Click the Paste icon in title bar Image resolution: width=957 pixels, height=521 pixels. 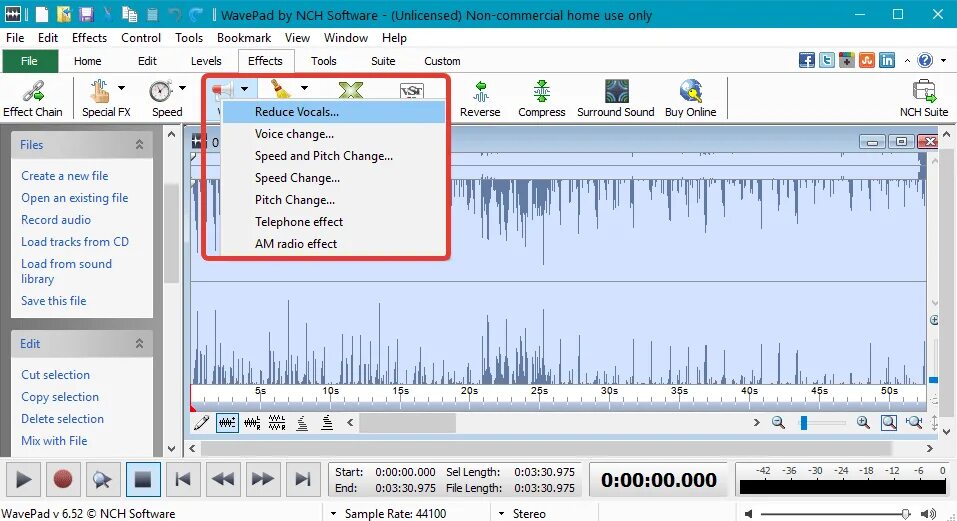pyautogui.click(x=153, y=14)
